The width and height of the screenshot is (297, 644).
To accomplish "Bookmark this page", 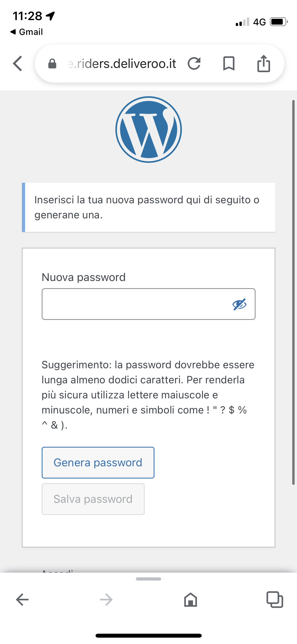I will [x=229, y=63].
